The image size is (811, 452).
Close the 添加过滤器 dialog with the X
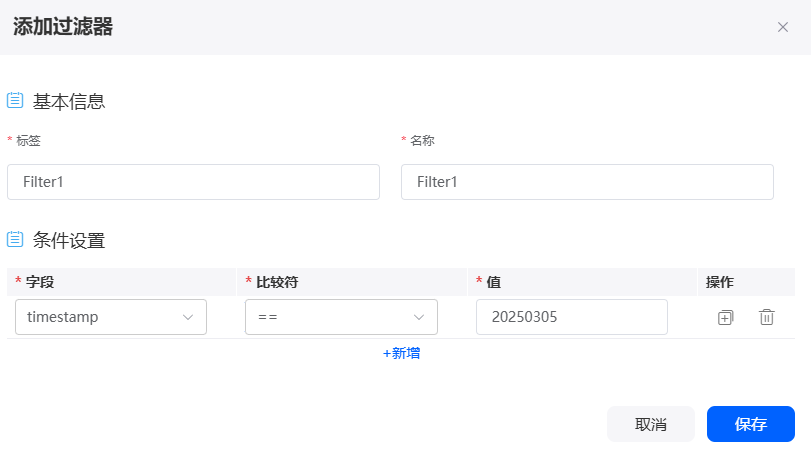pos(783,27)
